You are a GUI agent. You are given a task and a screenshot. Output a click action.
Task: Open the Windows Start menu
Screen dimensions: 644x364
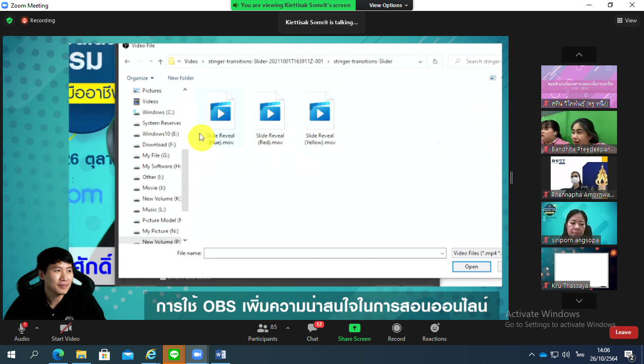coord(11,355)
